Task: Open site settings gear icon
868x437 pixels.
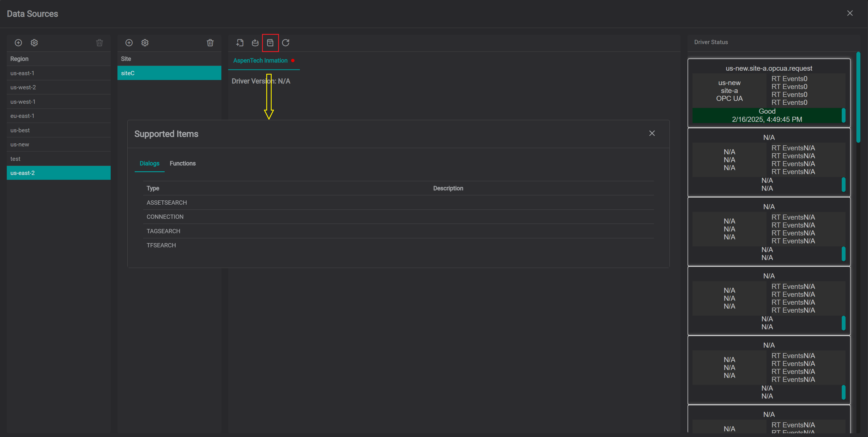Action: tap(145, 43)
